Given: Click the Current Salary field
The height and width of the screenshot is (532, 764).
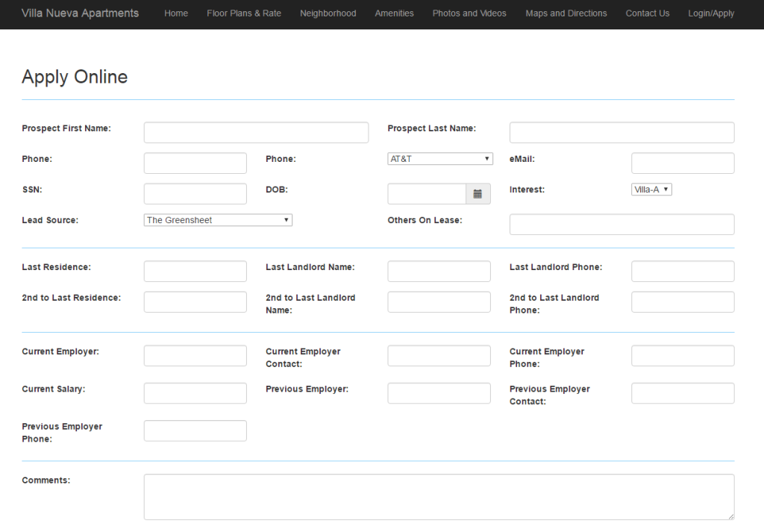Looking at the screenshot, I should 195,393.
